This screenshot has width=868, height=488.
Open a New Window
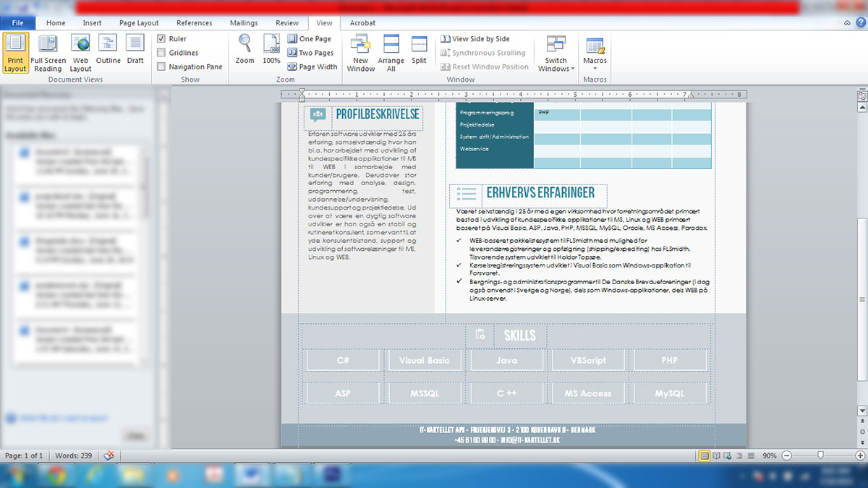tap(360, 53)
